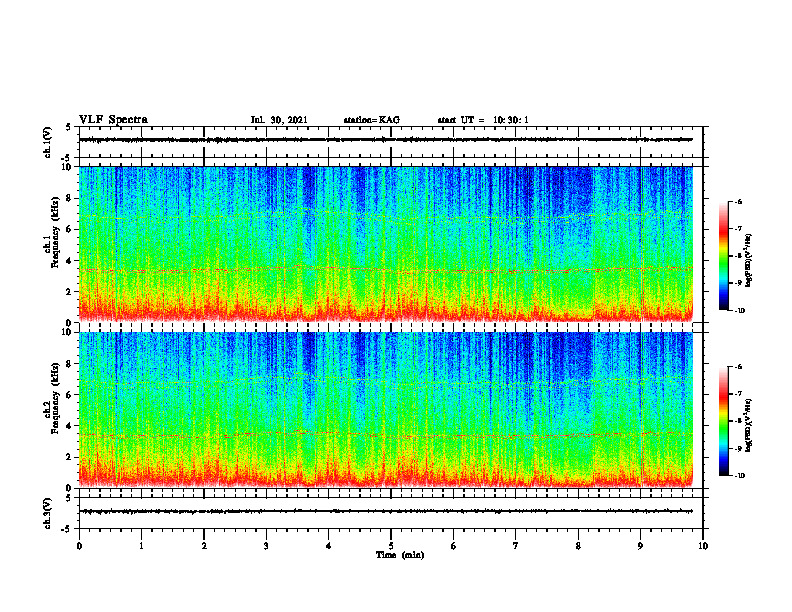Click the "-10" tick on ch.1 color bar
This screenshot has height=612, width=792.
740,311
